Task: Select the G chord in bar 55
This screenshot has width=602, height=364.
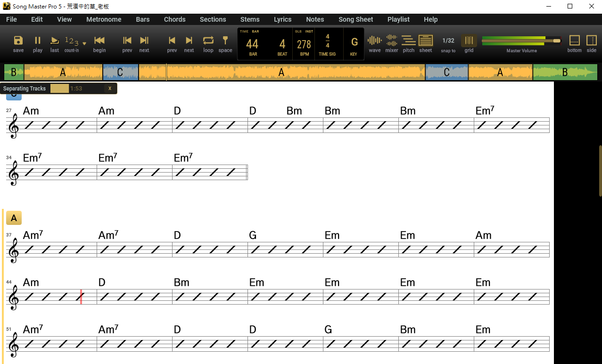Action: (x=328, y=330)
